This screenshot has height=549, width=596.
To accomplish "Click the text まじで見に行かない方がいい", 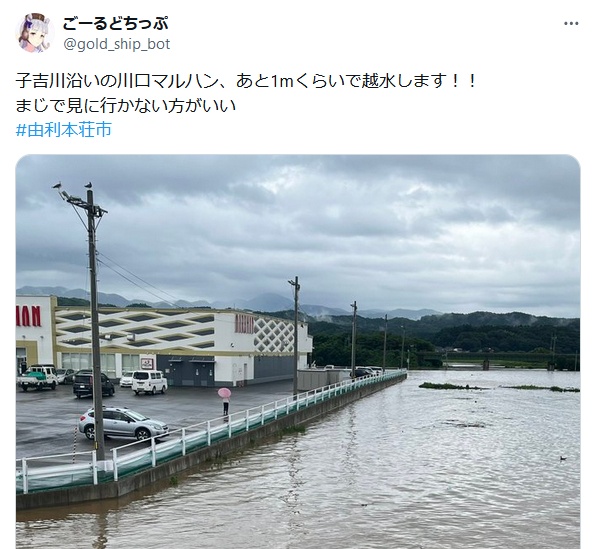I will coord(126,106).
